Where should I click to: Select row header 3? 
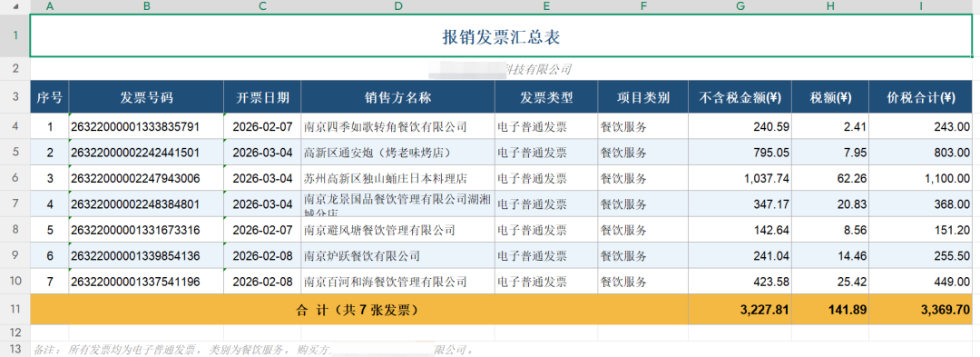[x=15, y=97]
